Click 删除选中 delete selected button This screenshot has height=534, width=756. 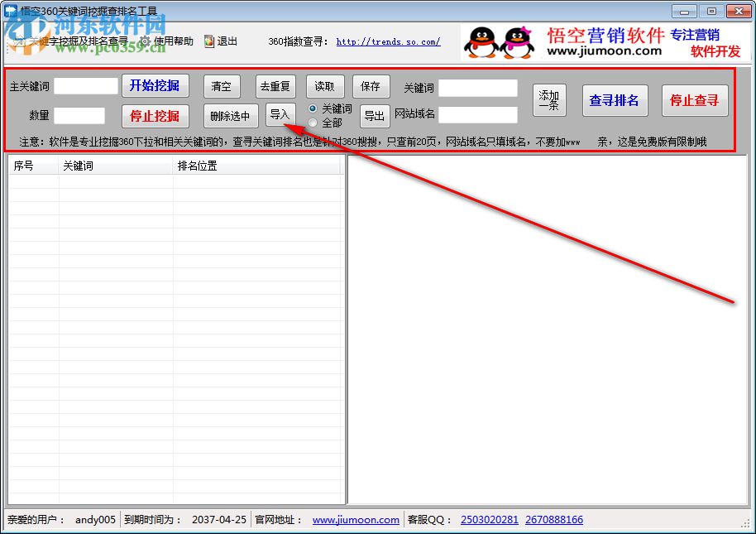[231, 116]
